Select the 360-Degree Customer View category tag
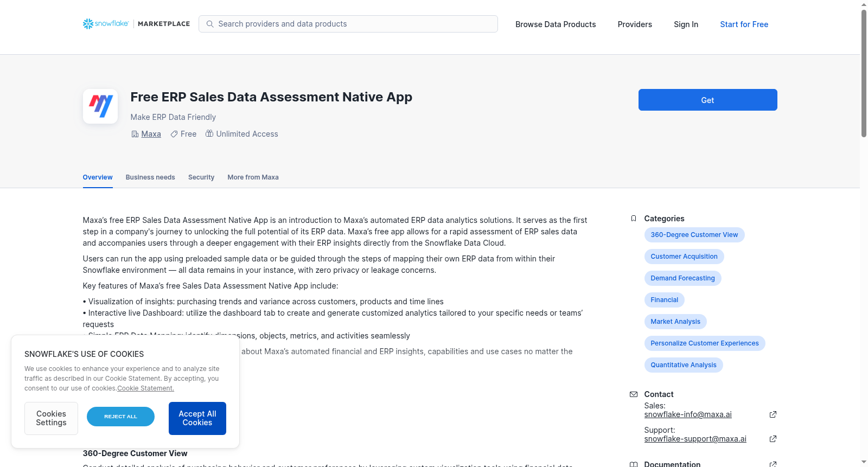This screenshot has width=868, height=467. pos(694,235)
